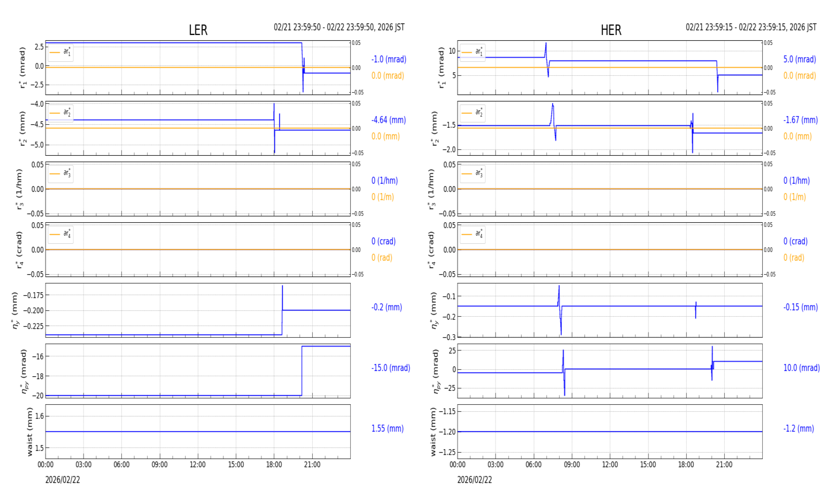Click the HER r4* (crad) axis label

point(431,250)
